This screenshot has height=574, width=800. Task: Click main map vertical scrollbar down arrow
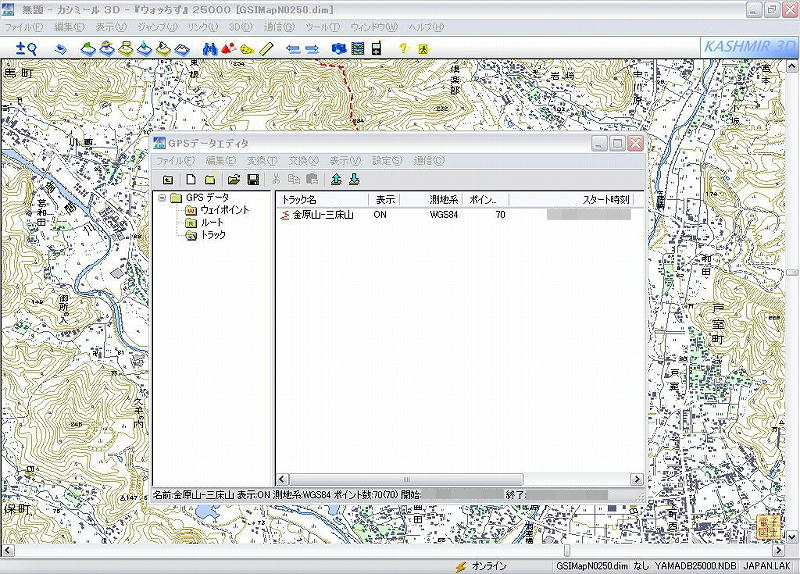pyautogui.click(x=792, y=537)
